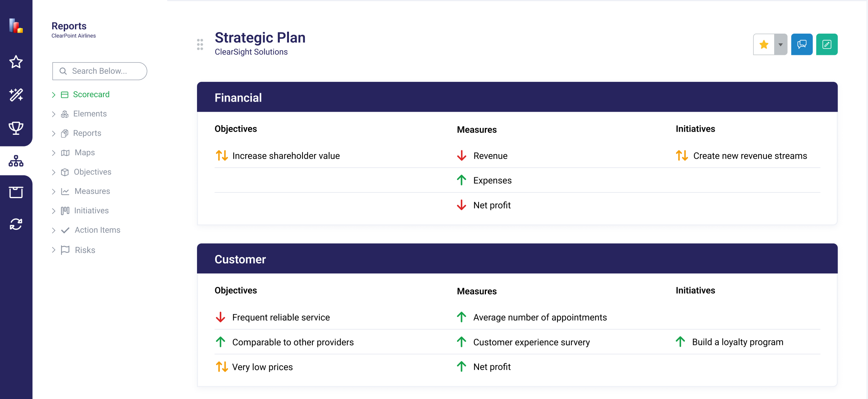Edit the Strategic Plan with the green pencil icon

click(827, 44)
